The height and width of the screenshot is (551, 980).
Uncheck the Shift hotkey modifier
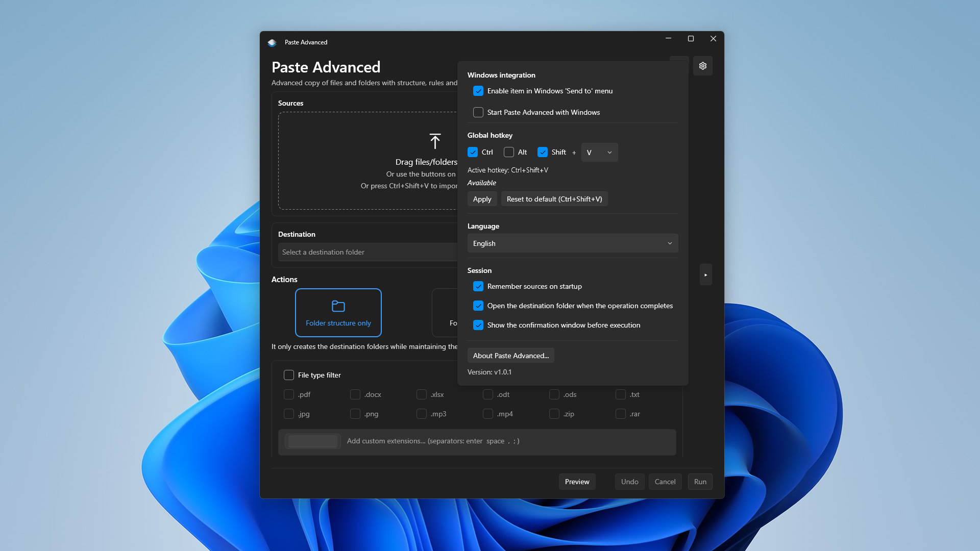tap(543, 152)
